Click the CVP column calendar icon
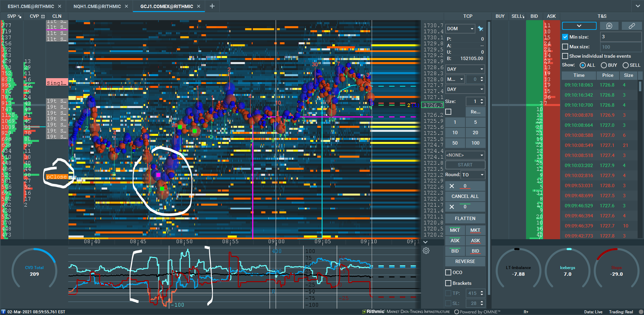 pos(43,16)
